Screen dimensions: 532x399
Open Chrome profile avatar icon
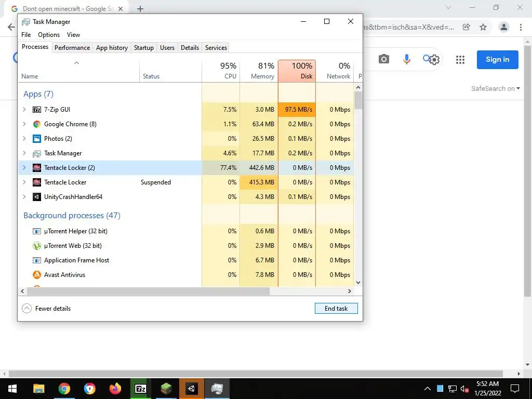tap(504, 27)
